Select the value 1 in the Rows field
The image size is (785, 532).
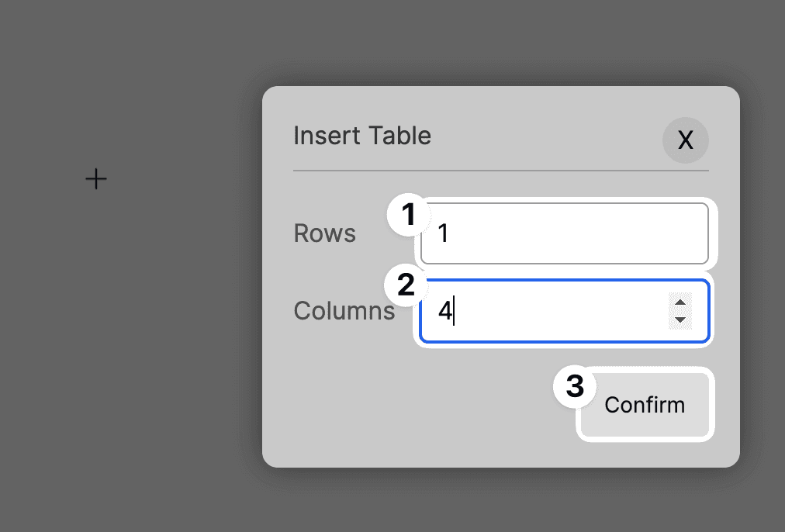click(x=442, y=233)
